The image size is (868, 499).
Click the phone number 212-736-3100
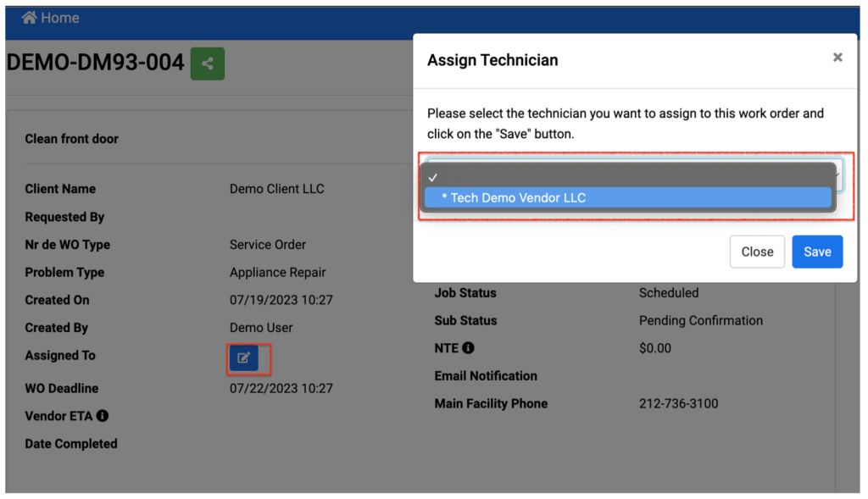679,403
